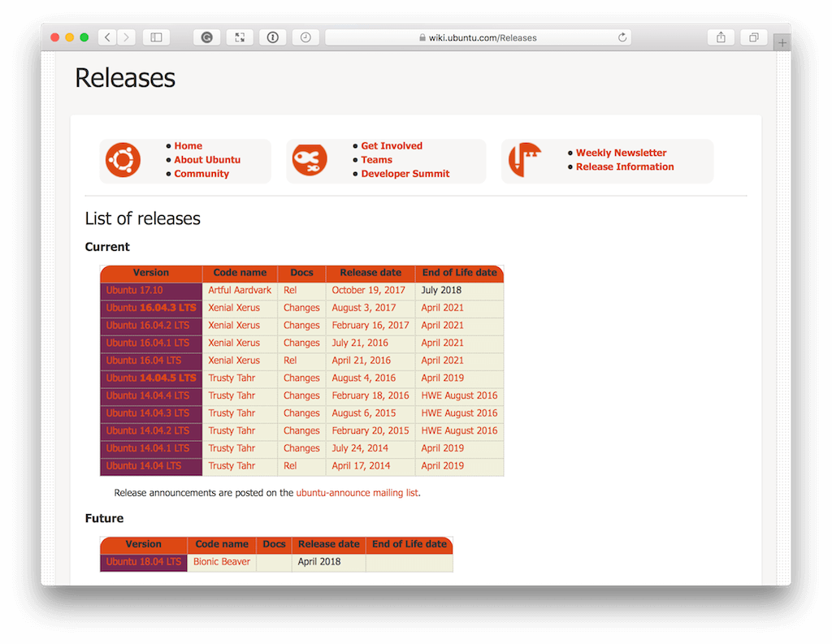Click the screen-capture extension icon in toolbar
Image resolution: width=832 pixels, height=644 pixels.
(x=240, y=37)
